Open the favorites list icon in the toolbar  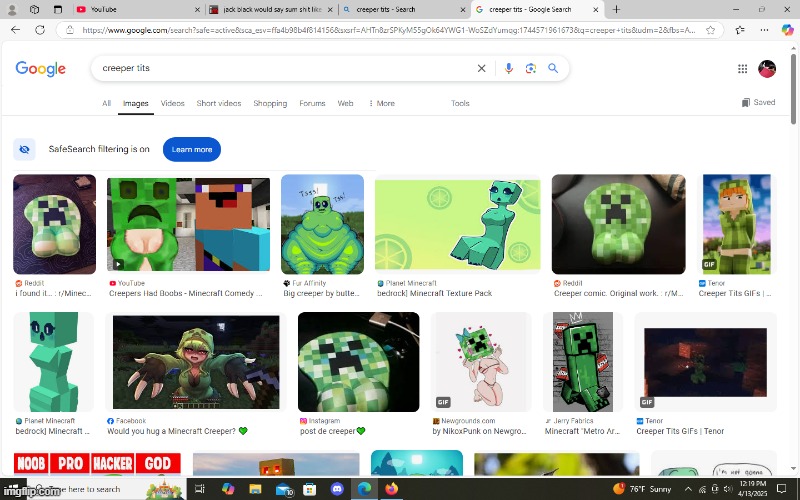coord(740,30)
